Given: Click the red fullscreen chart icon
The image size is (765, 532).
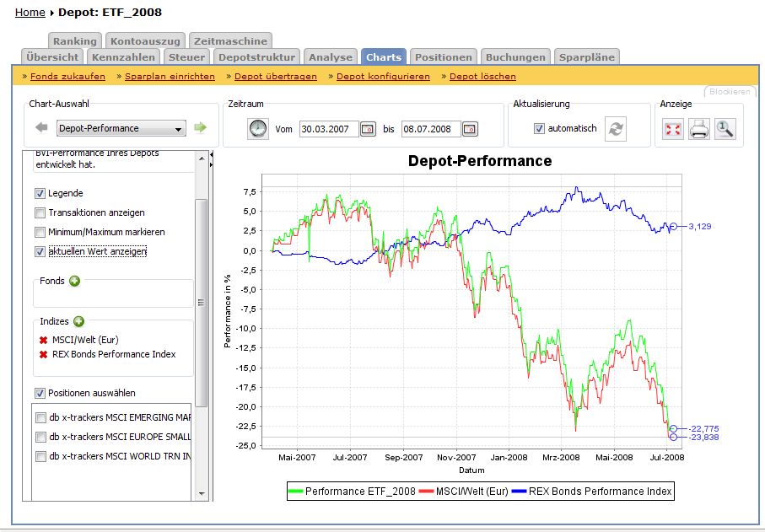Looking at the screenshot, I should pos(672,129).
